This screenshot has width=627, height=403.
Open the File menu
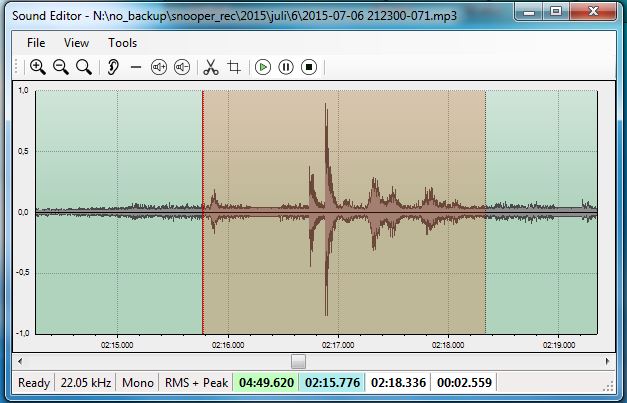pos(36,43)
